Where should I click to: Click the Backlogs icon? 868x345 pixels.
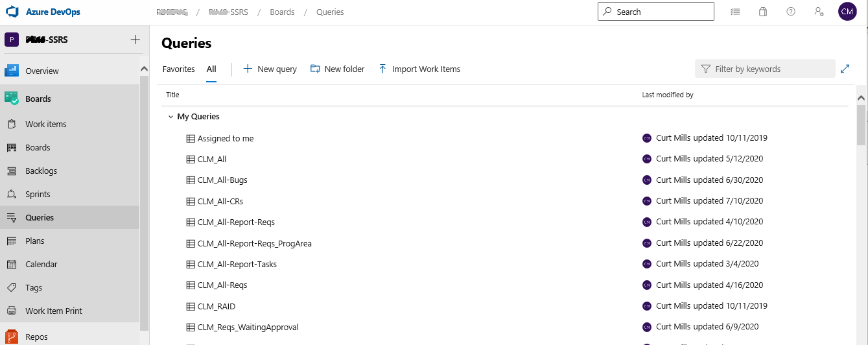click(12, 171)
